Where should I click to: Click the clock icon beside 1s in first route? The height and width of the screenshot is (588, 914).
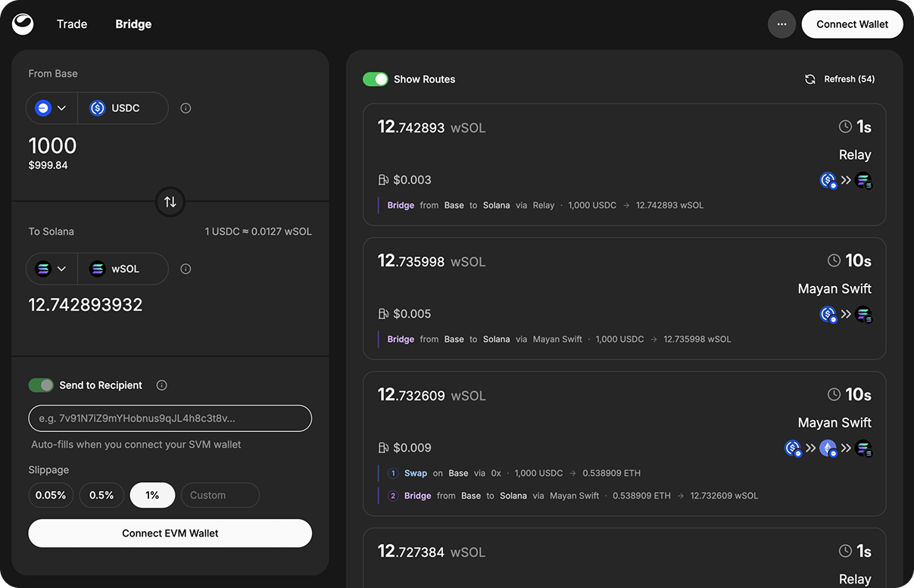pos(846,126)
